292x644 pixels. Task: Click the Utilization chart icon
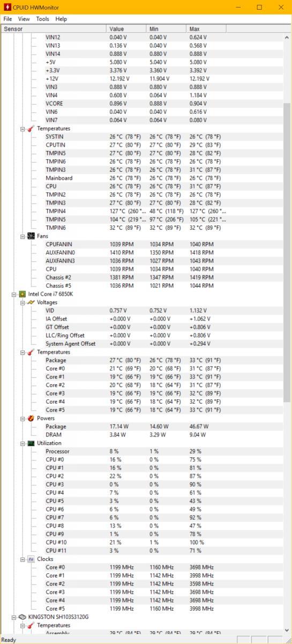pos(31,443)
